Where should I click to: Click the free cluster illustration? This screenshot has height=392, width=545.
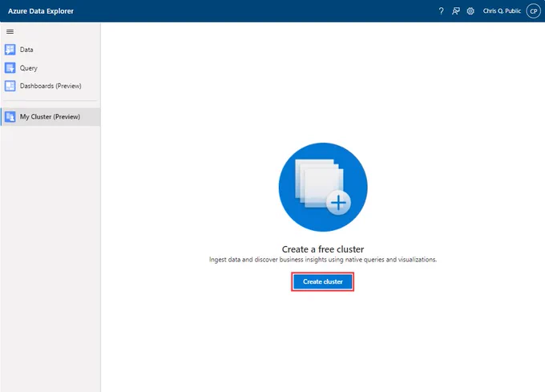[x=323, y=187]
